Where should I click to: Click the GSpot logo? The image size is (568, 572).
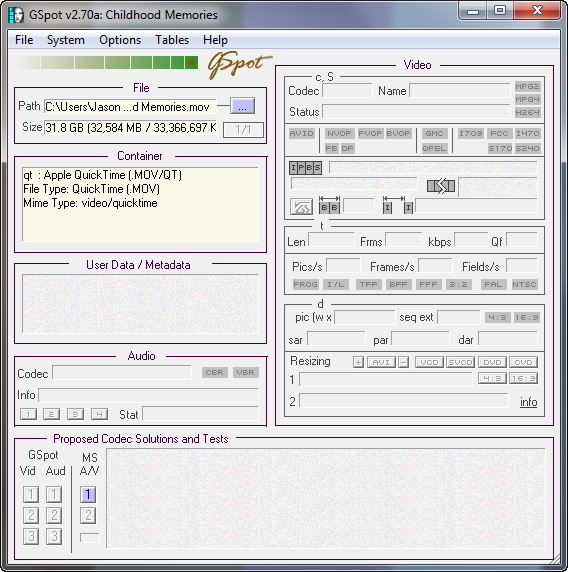tap(239, 65)
